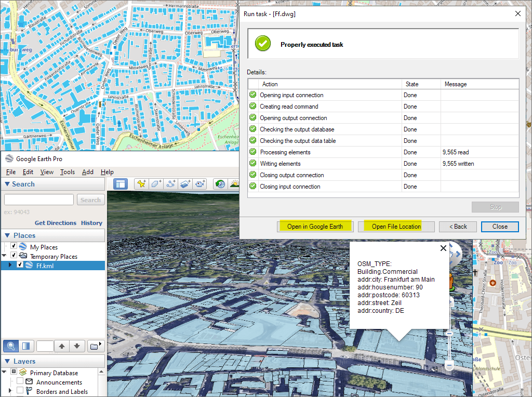Open the Tools menu
This screenshot has height=397, width=532.
(68, 171)
